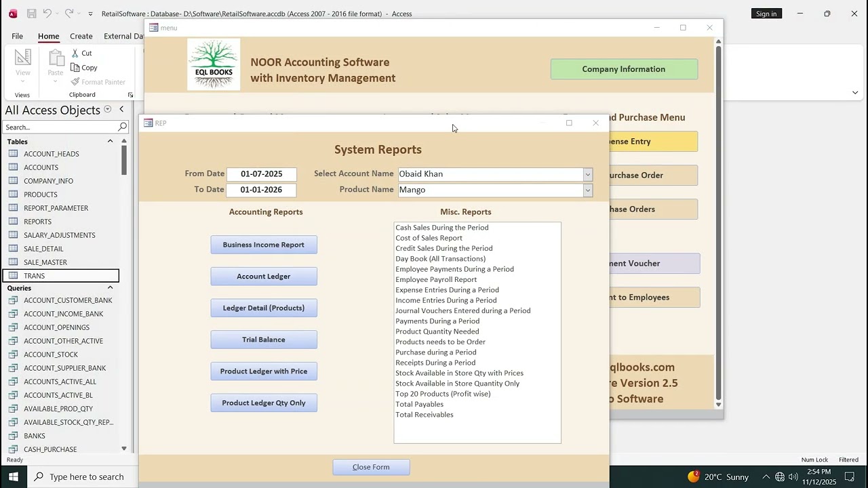Select Product Quantity Needed entry
Image resolution: width=868 pixels, height=488 pixels.
click(437, 331)
